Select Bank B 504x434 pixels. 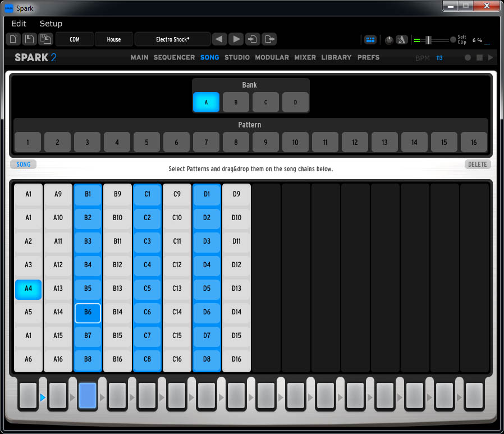pos(236,103)
